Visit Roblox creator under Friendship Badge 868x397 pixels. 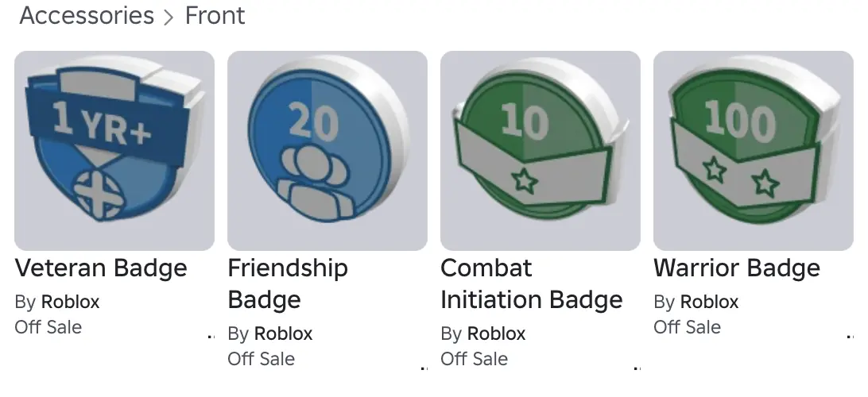pos(283,333)
